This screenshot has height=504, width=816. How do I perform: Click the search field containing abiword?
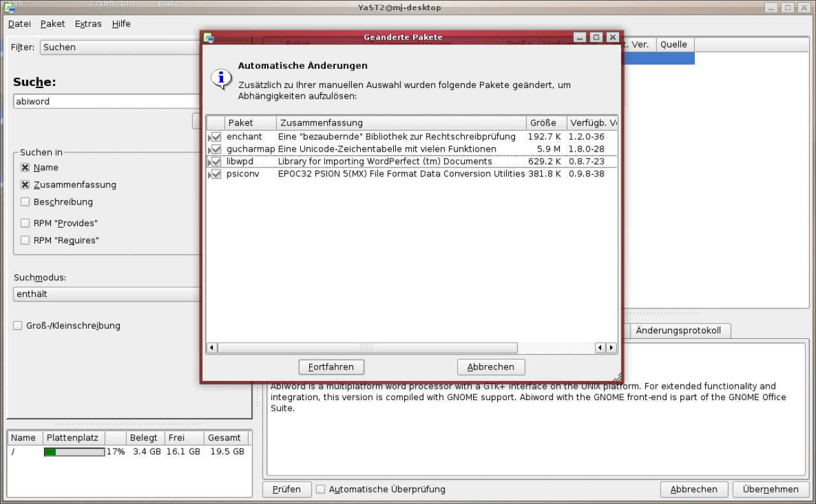[106, 101]
